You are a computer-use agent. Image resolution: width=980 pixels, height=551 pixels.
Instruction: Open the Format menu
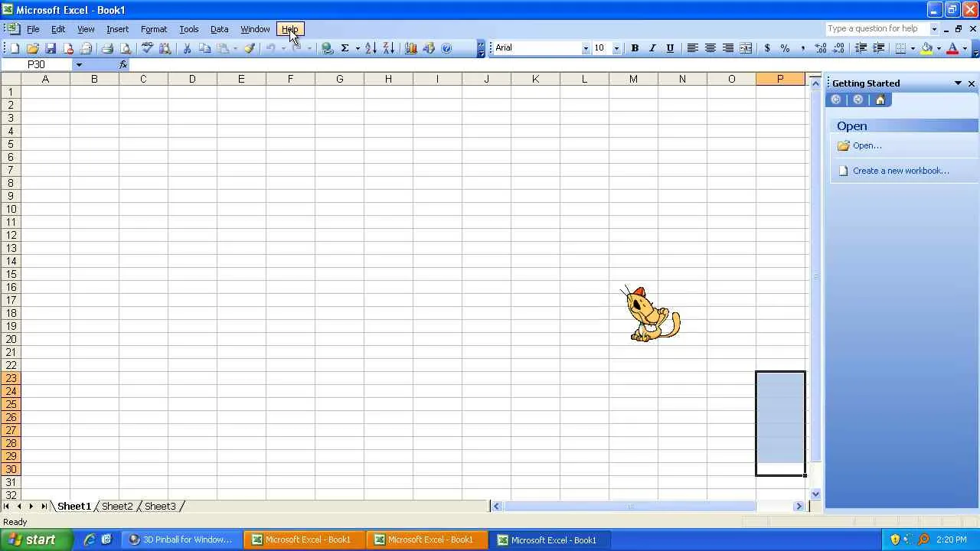[154, 29]
